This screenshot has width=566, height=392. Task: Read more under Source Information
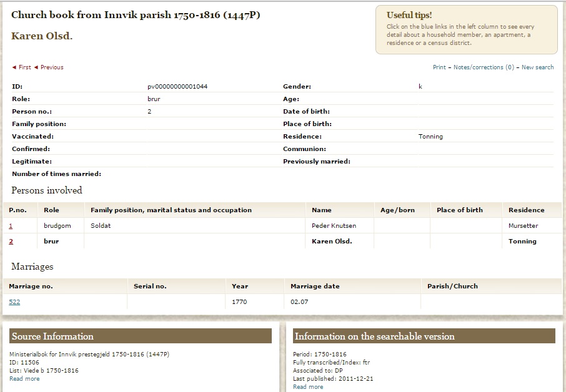(24, 379)
